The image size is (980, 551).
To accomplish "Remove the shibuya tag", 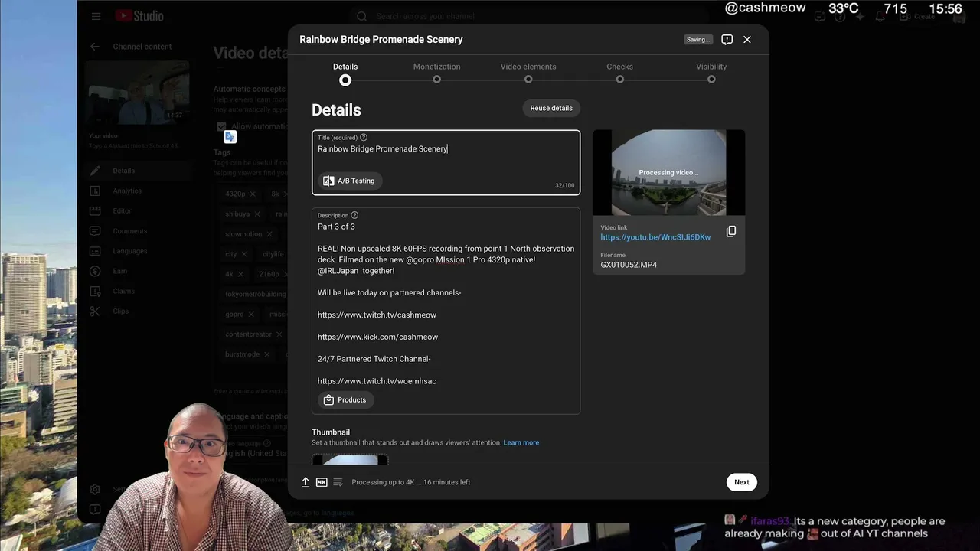I will point(257,214).
